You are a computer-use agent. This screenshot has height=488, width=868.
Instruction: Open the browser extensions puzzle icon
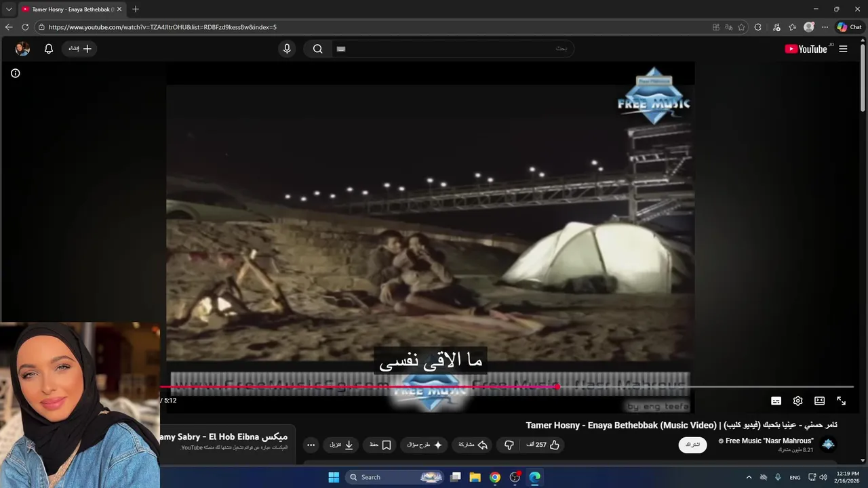pos(757,27)
